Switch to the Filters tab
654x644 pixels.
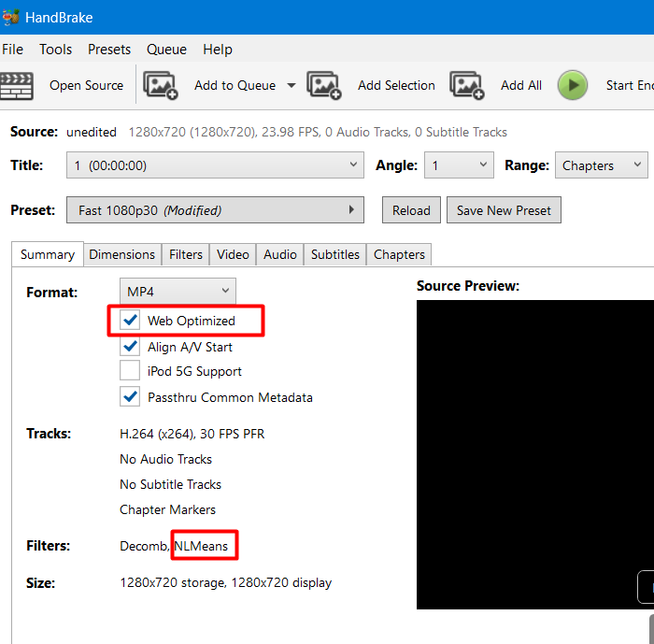[186, 254]
